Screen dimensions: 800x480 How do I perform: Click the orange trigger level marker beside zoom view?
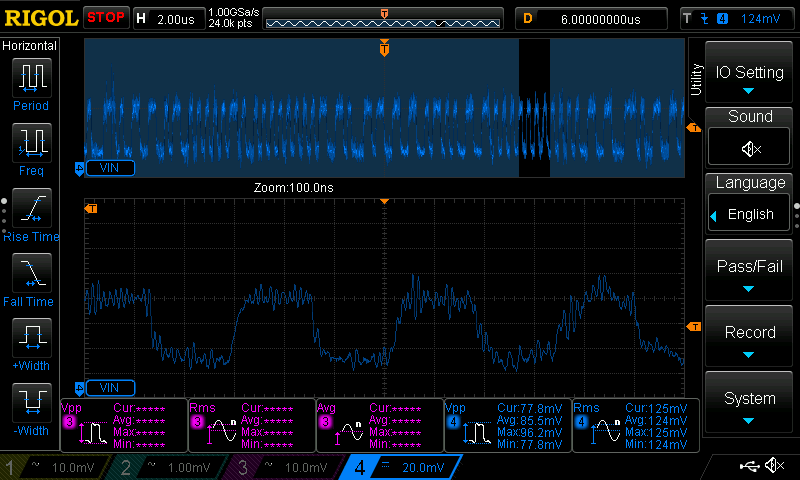[693, 326]
